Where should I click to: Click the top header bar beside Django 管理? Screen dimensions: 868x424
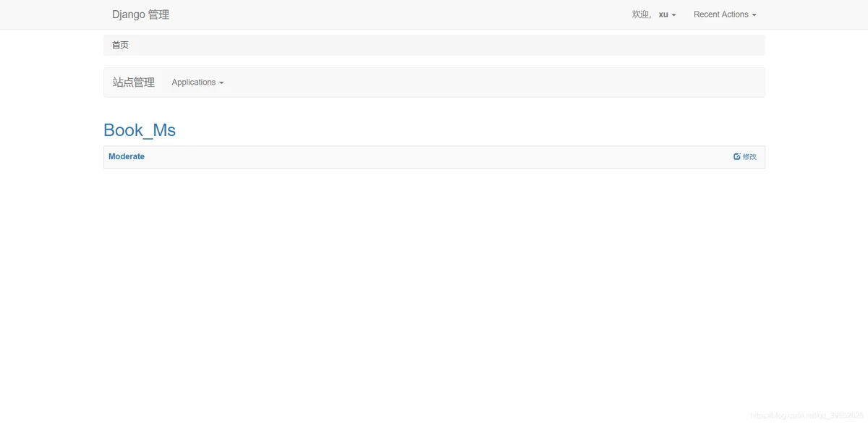point(398,14)
